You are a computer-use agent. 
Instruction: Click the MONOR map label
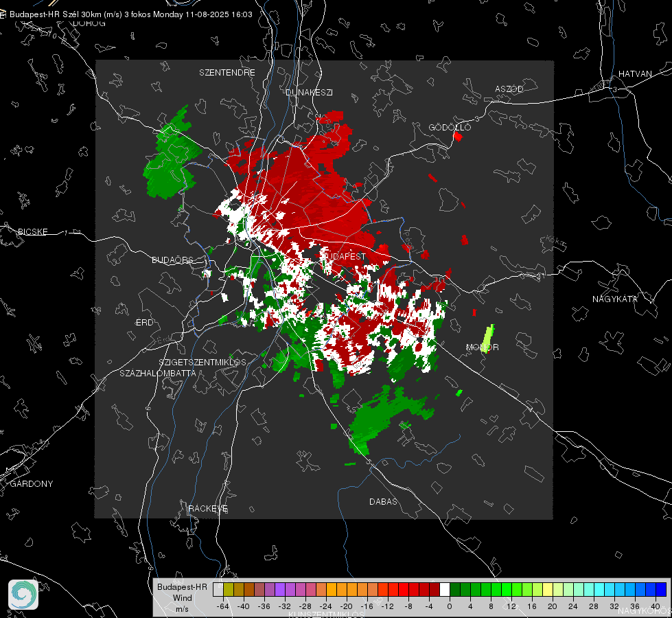(483, 347)
